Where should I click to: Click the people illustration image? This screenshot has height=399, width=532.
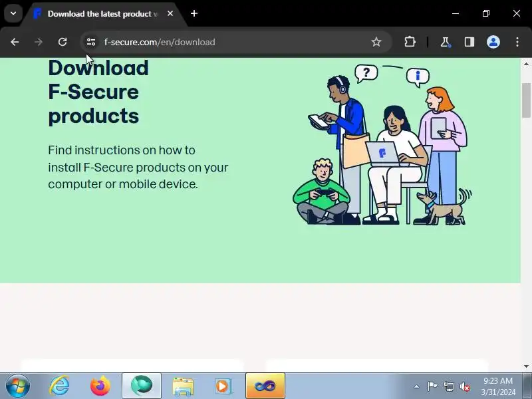(x=382, y=144)
